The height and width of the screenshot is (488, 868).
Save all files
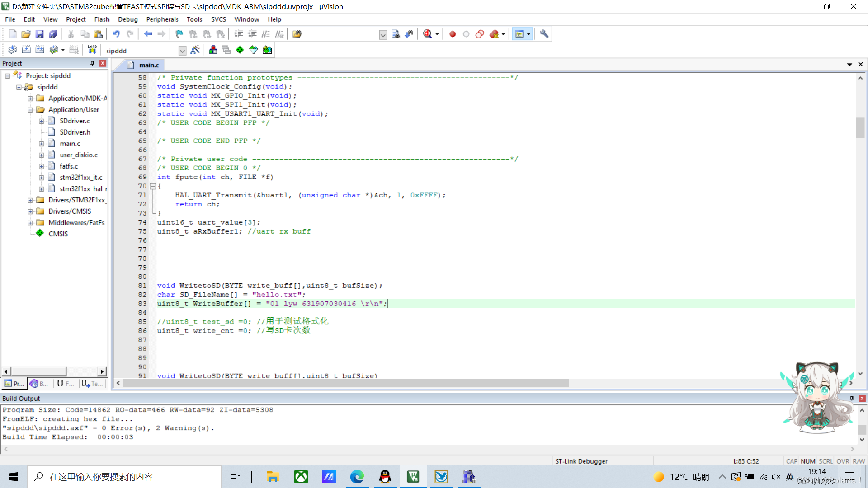click(x=53, y=34)
